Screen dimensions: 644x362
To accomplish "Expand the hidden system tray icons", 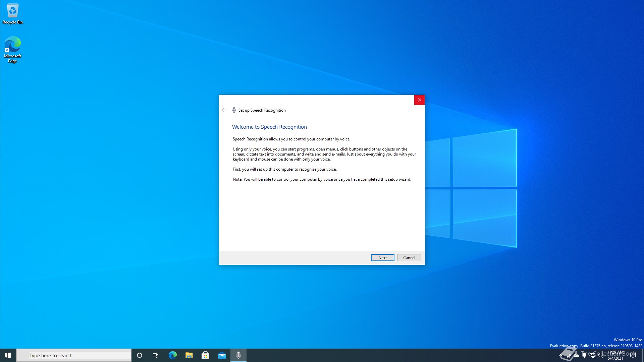I will (560, 355).
